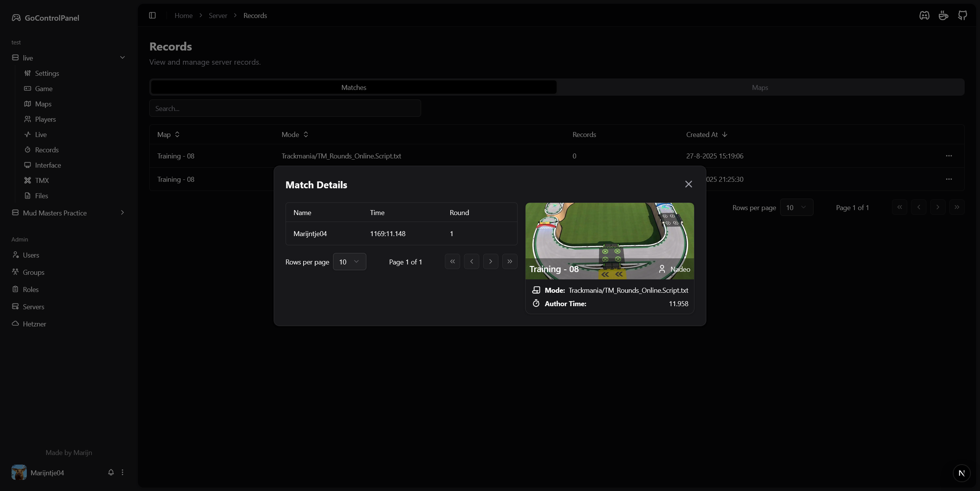The height and width of the screenshot is (491, 980).
Task: Toggle the sidebar panel icon
Action: 152,15
